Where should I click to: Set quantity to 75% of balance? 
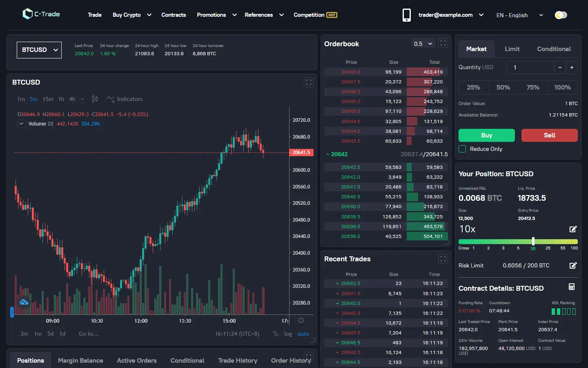pos(533,88)
